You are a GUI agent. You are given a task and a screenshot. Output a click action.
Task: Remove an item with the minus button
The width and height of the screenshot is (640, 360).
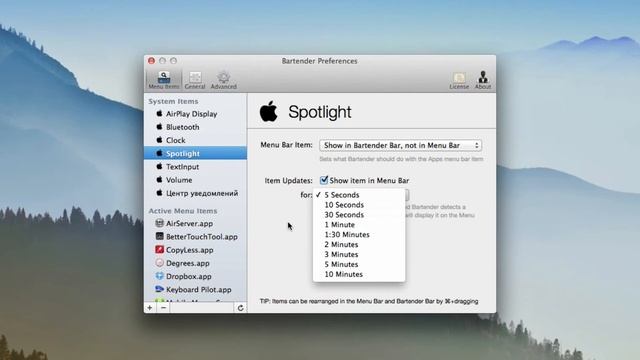[163, 308]
